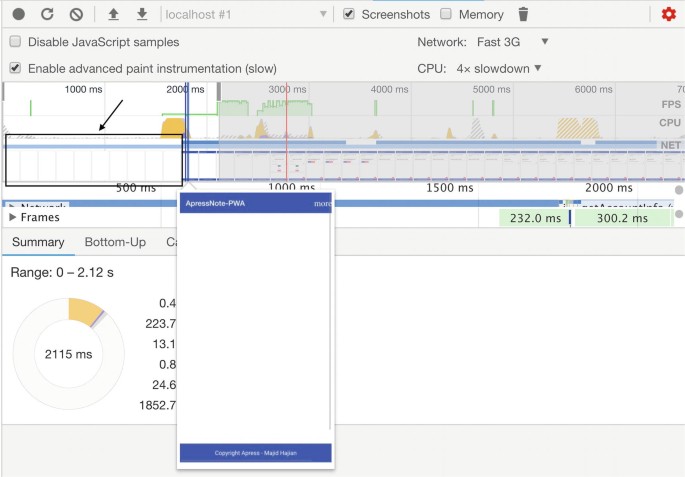Click the 2115 ms summary donut chart
685x477 pixels.
pyautogui.click(x=69, y=354)
